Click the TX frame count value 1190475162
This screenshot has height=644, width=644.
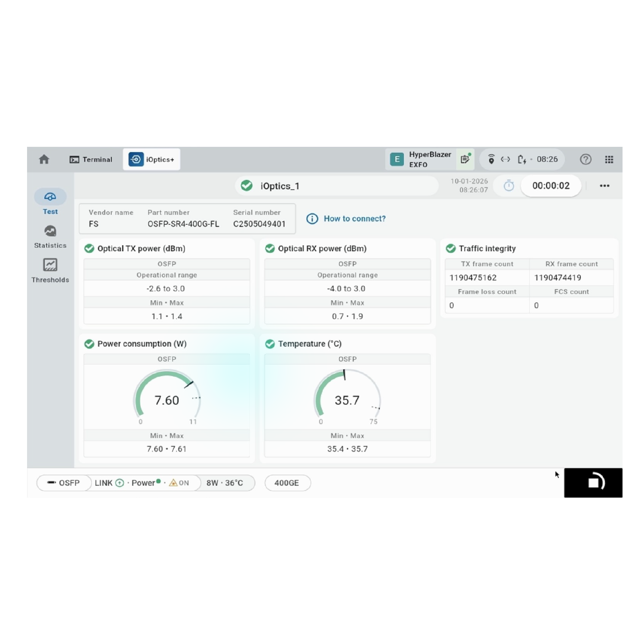point(473,278)
